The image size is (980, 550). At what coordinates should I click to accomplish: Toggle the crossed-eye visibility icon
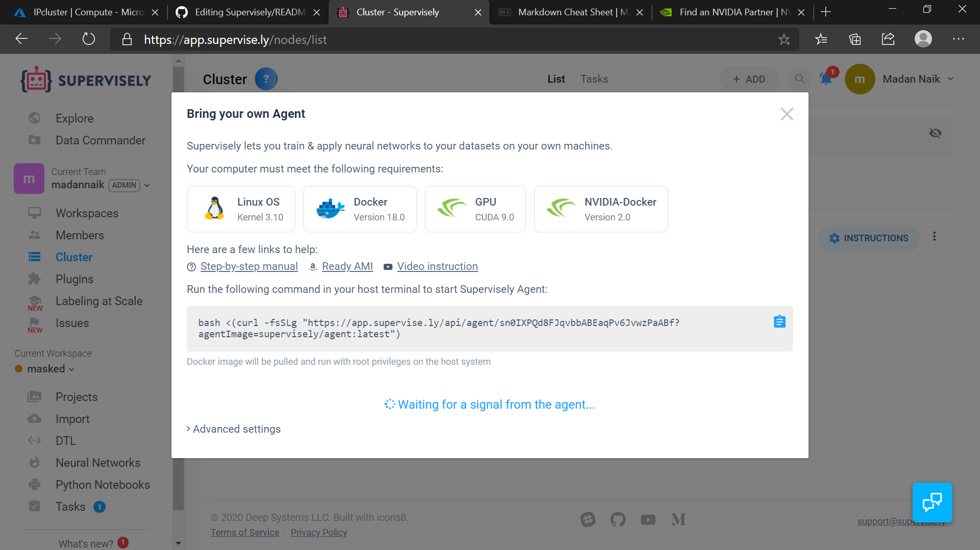pos(935,133)
